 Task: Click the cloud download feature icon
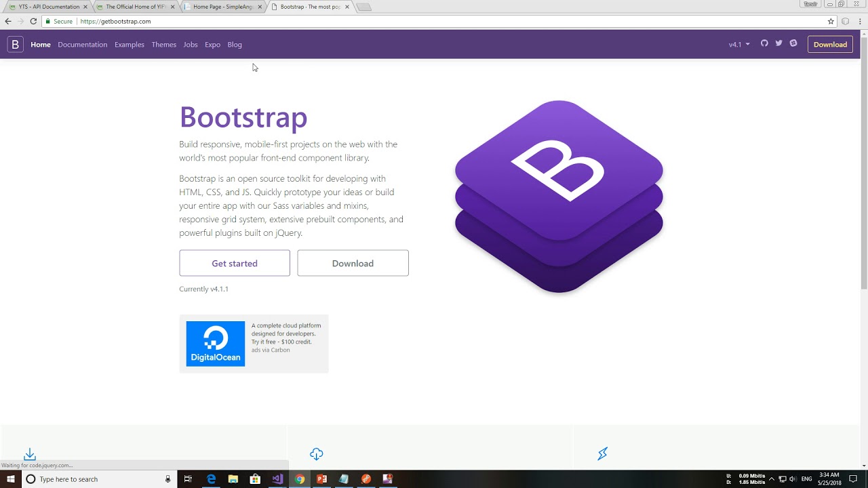coord(317,454)
